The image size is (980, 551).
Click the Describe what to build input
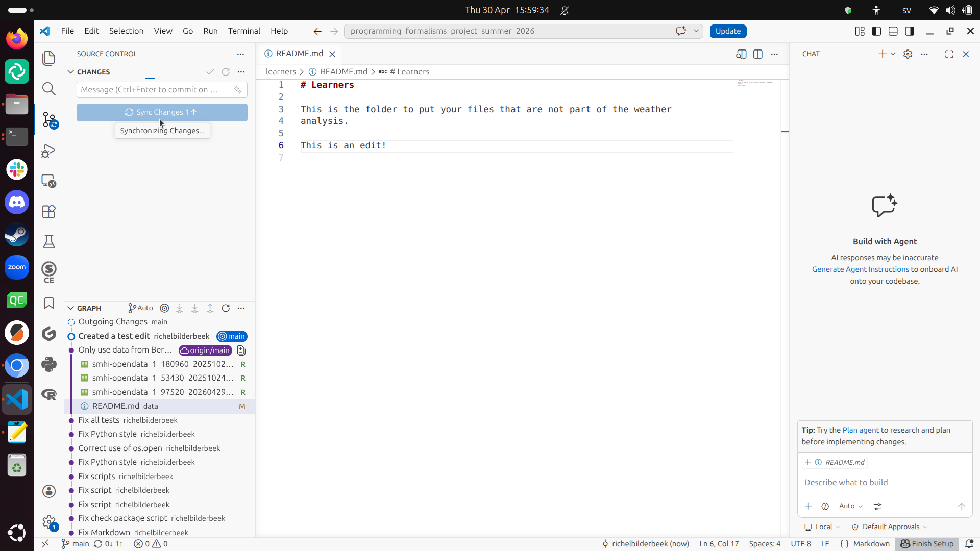(885, 483)
